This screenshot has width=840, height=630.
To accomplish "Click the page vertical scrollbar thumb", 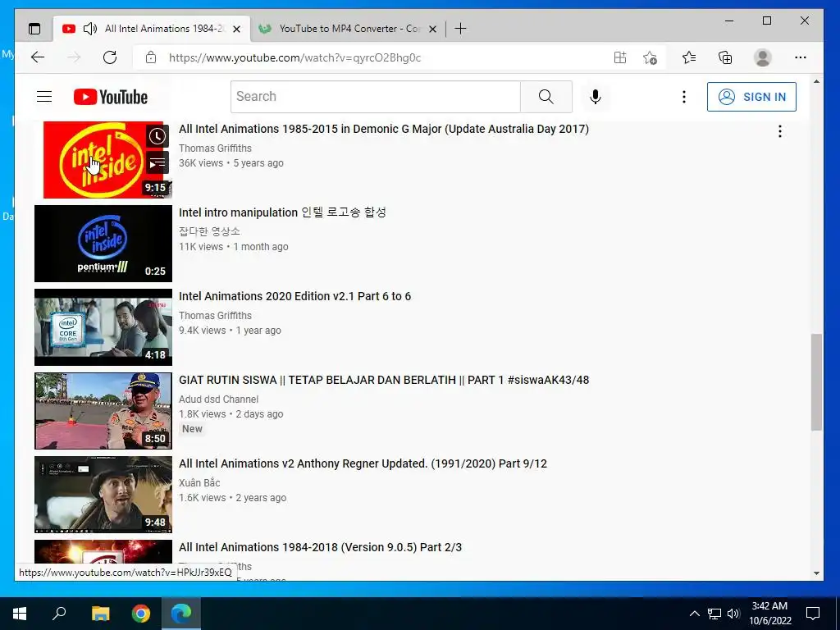I will [x=816, y=382].
